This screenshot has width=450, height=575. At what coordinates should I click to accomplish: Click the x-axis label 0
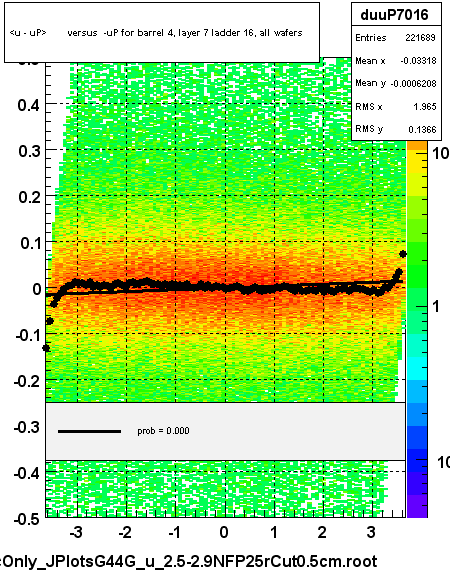[224, 532]
